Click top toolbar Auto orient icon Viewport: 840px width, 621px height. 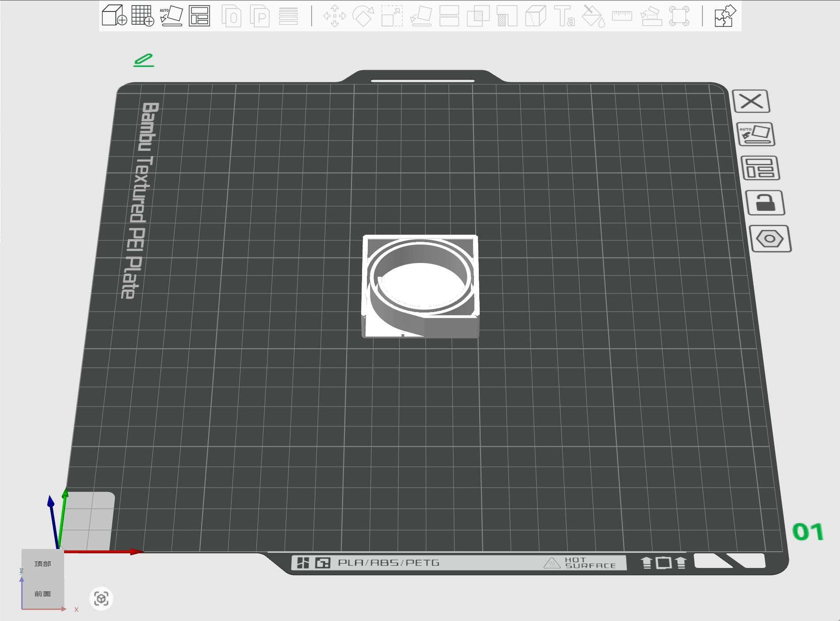(x=171, y=16)
